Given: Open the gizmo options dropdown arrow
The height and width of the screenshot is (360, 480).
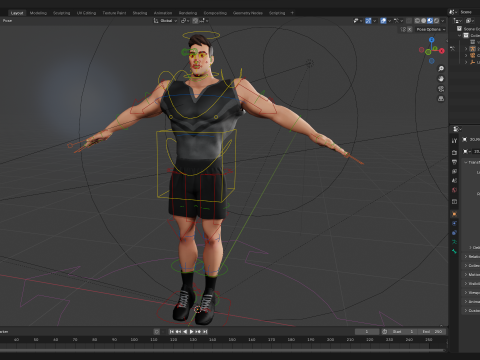Looking at the screenshot, I should pyautogui.click(x=375, y=21).
